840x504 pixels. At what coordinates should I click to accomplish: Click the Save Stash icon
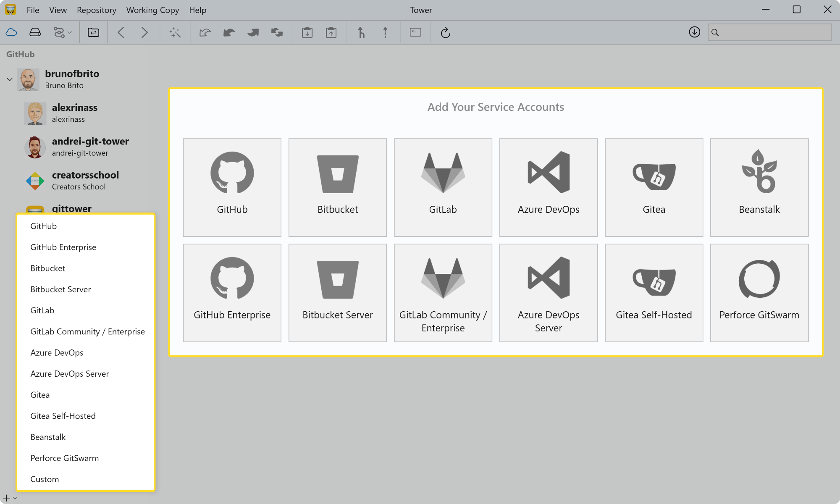tap(307, 32)
